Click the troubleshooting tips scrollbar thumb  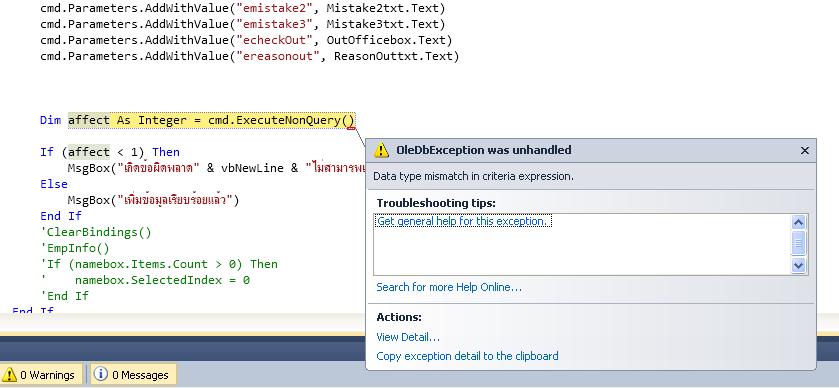[x=798, y=244]
